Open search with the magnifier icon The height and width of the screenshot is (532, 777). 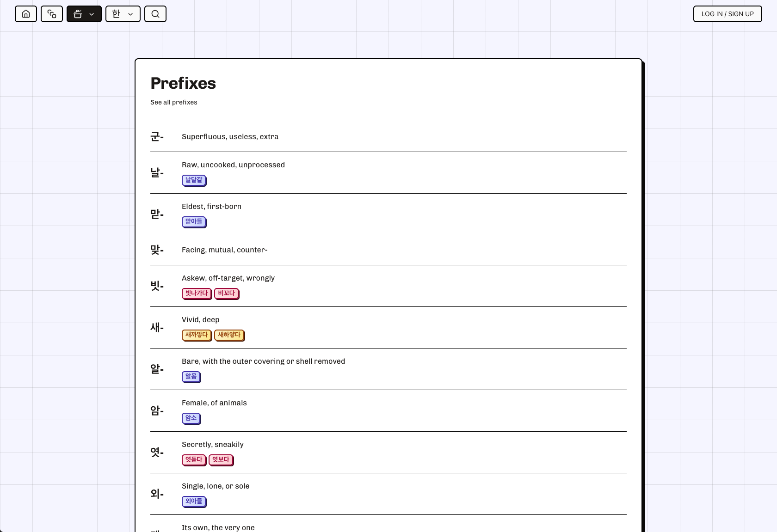pyautogui.click(x=155, y=14)
